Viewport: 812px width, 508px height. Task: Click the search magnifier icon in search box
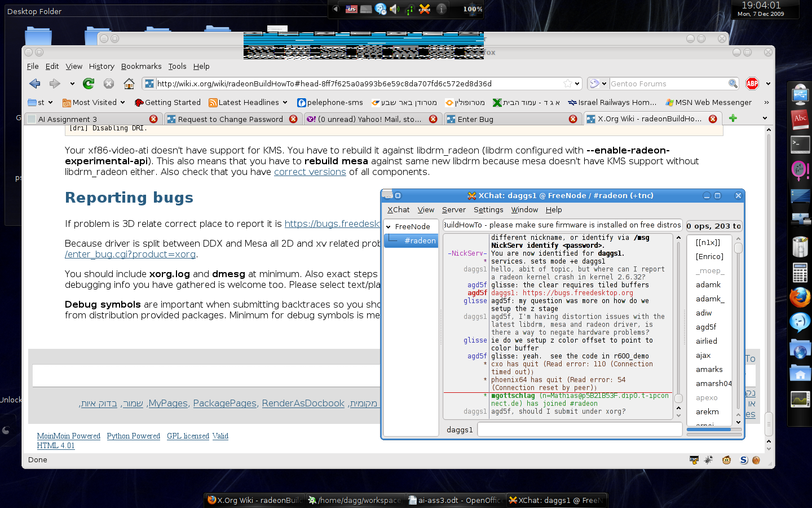pyautogui.click(x=732, y=84)
